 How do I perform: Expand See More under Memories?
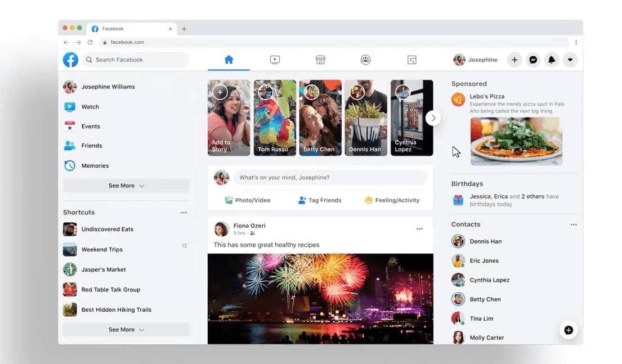[x=126, y=186]
